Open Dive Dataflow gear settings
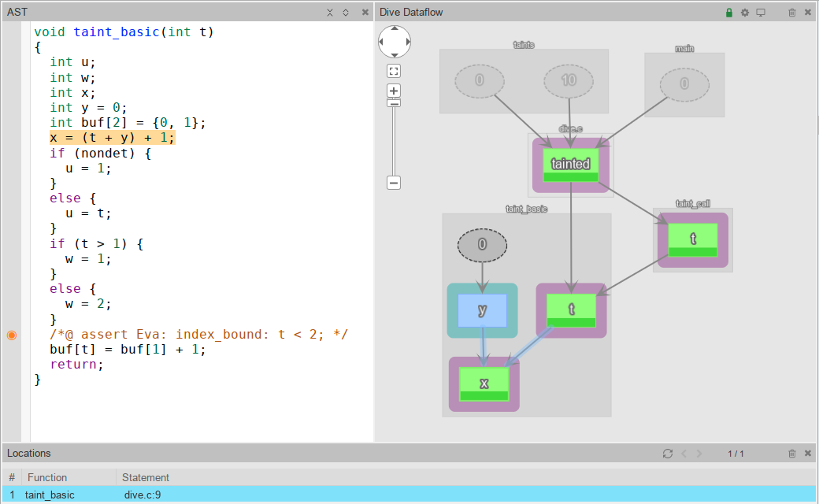Image resolution: width=819 pixels, height=504 pixels. 745,13
